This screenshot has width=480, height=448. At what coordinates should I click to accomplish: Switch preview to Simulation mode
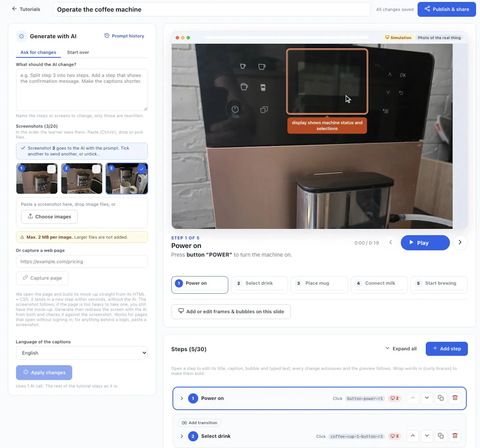click(398, 38)
